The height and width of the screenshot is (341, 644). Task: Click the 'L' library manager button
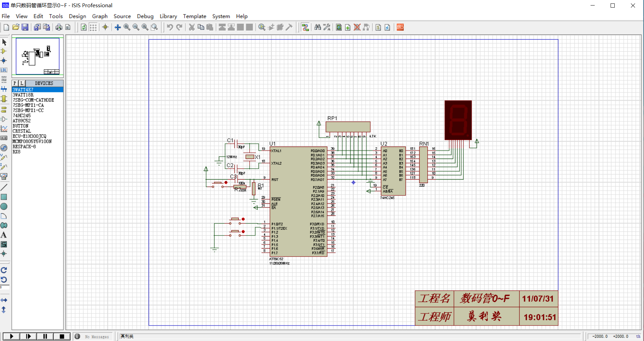pyautogui.click(x=22, y=83)
